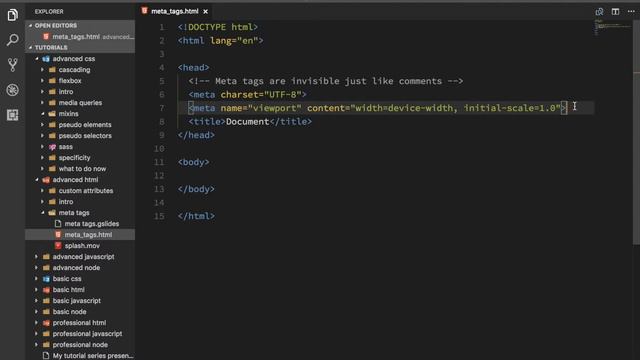This screenshot has width=640, height=360.
Task: Click the opening body tag line
Action: [x=193, y=162]
